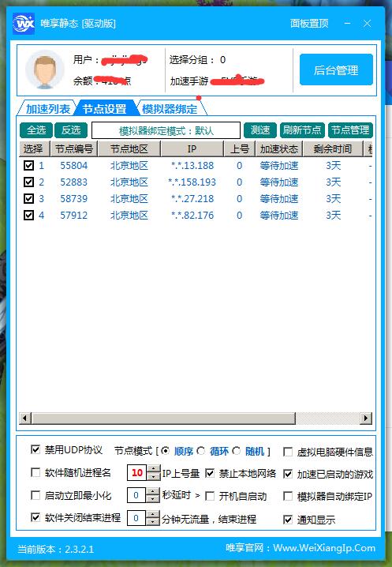Enable 软件随机进程名 checkbox

tap(35, 472)
